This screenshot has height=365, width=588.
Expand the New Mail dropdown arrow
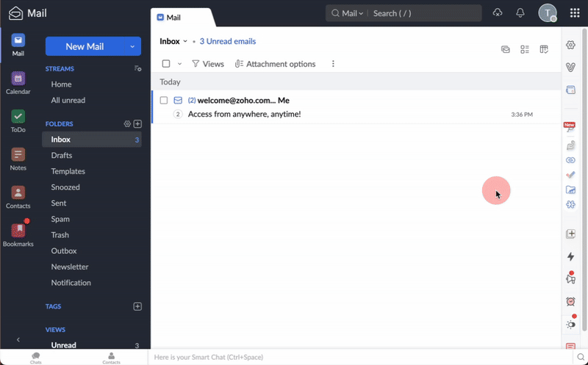[132, 46]
